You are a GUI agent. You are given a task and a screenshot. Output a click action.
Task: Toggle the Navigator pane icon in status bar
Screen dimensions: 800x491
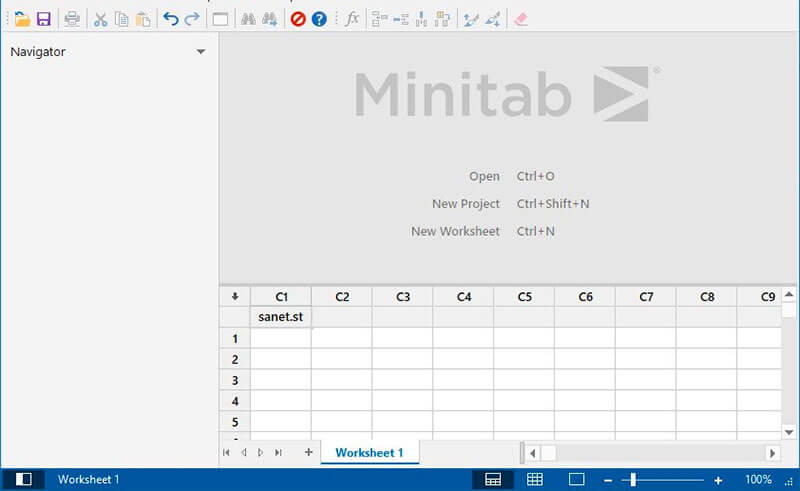coord(23,479)
